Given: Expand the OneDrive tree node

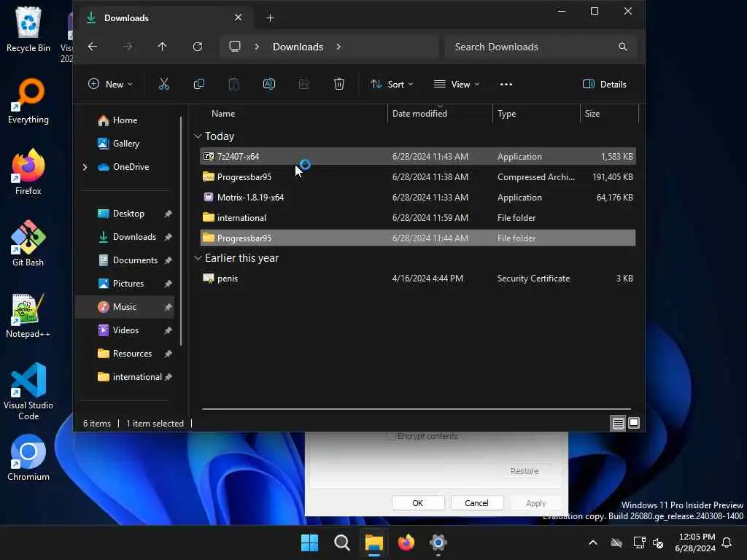Looking at the screenshot, I should (x=85, y=167).
